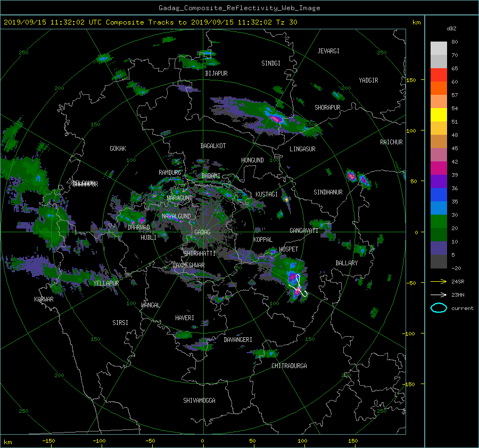The image size is (479, 448).
Task: Click the 24SR yellow arrow legend icon
Action: pyautogui.click(x=439, y=282)
